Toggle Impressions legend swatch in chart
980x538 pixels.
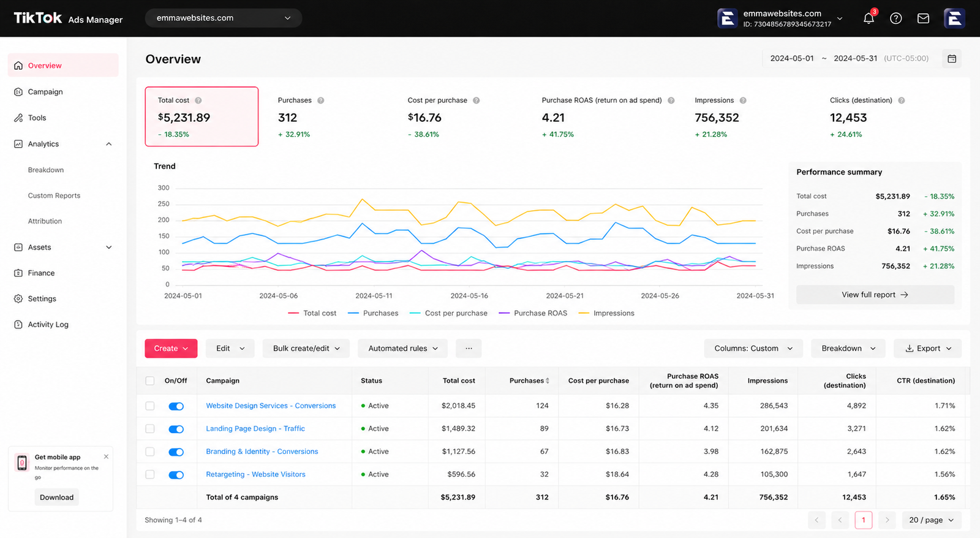coord(584,313)
